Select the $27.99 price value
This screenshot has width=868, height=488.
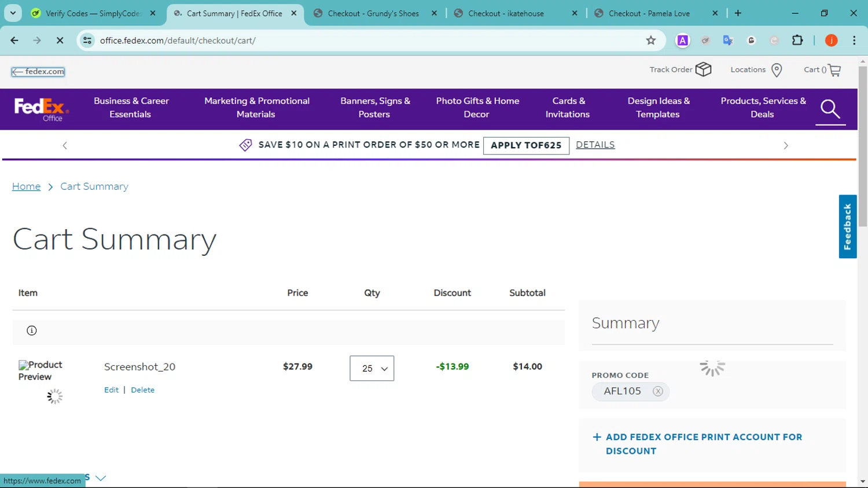297,366
